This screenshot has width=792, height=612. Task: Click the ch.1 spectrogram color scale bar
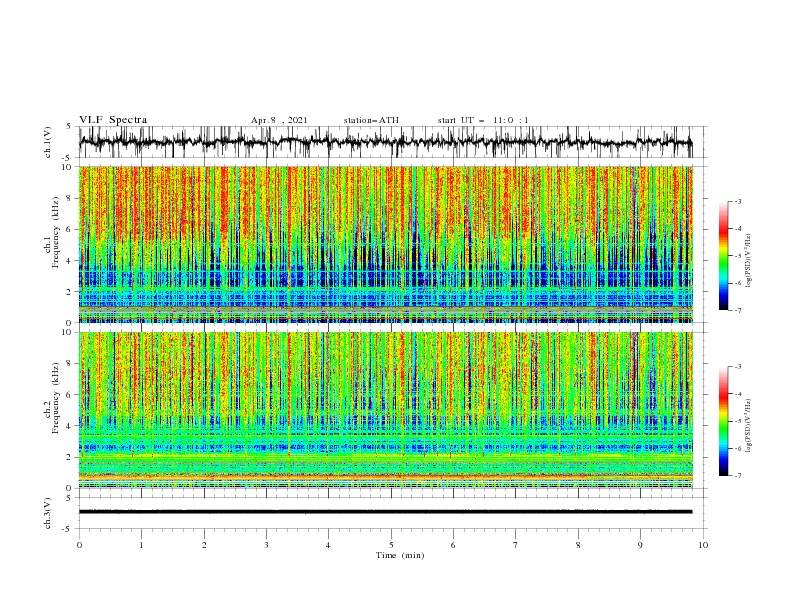point(723,256)
